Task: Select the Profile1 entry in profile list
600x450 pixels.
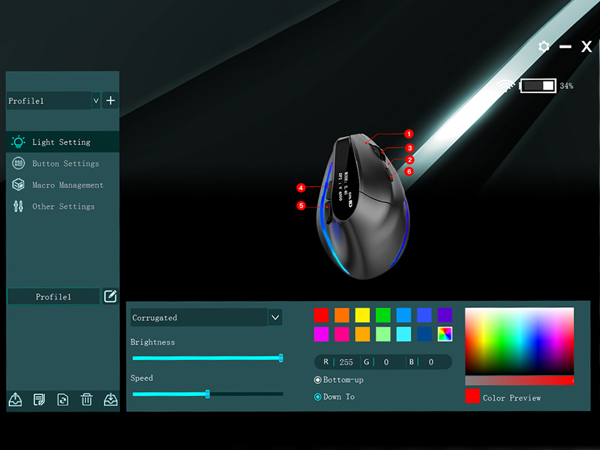Action: pyautogui.click(x=54, y=297)
